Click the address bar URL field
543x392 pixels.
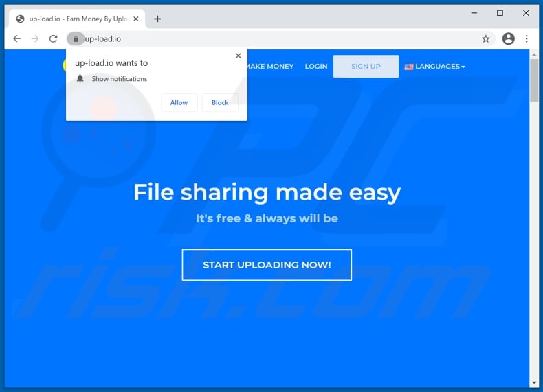click(275, 39)
